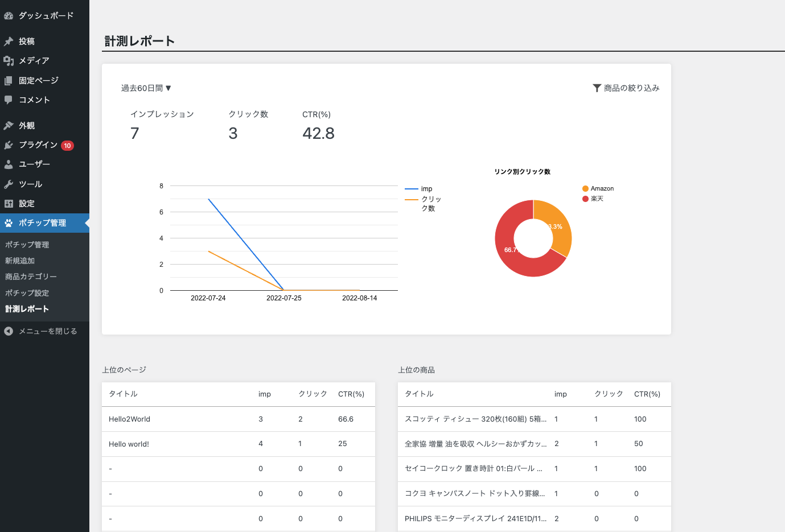This screenshot has width=785, height=532.
Task: Select the プラグイン plug icon
Action: coord(9,145)
